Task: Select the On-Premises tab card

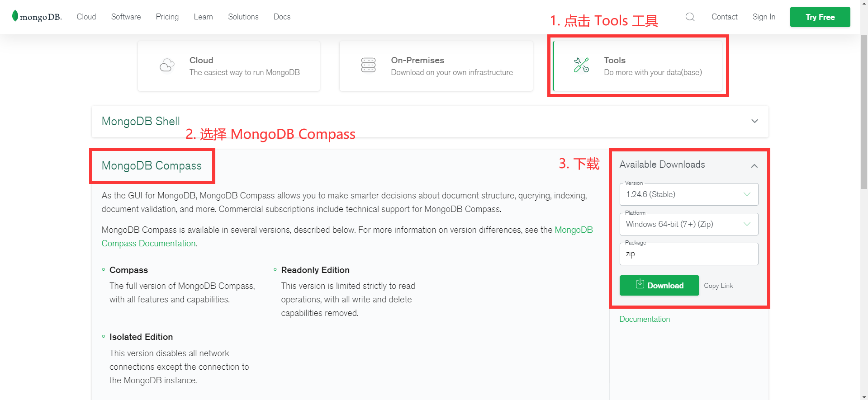Action: pyautogui.click(x=436, y=66)
